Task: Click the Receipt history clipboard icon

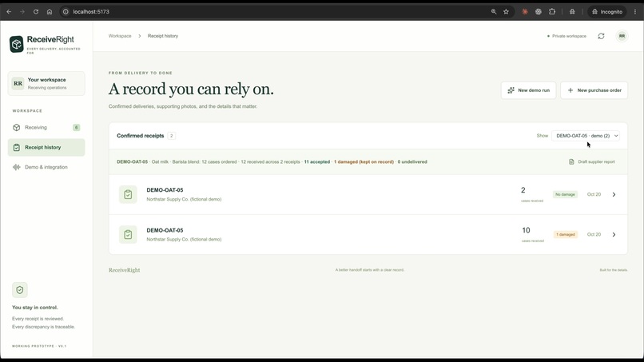Action: click(17, 148)
